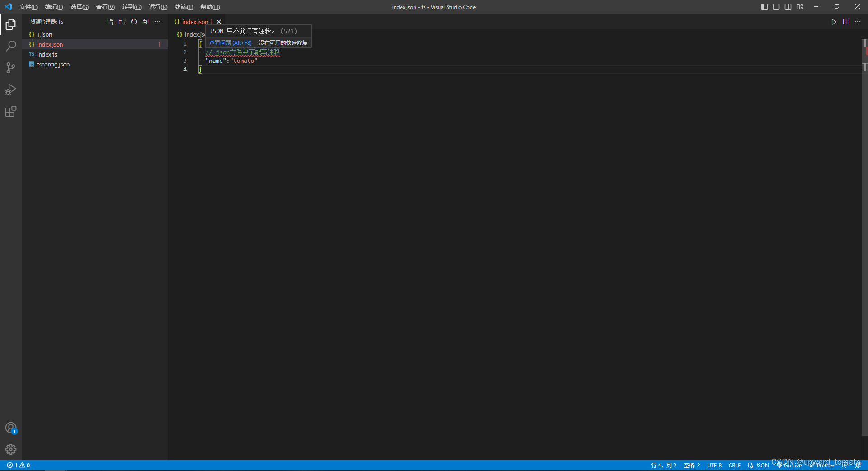
Task: Click 空格: 2 indentation setting
Action: [692, 465]
